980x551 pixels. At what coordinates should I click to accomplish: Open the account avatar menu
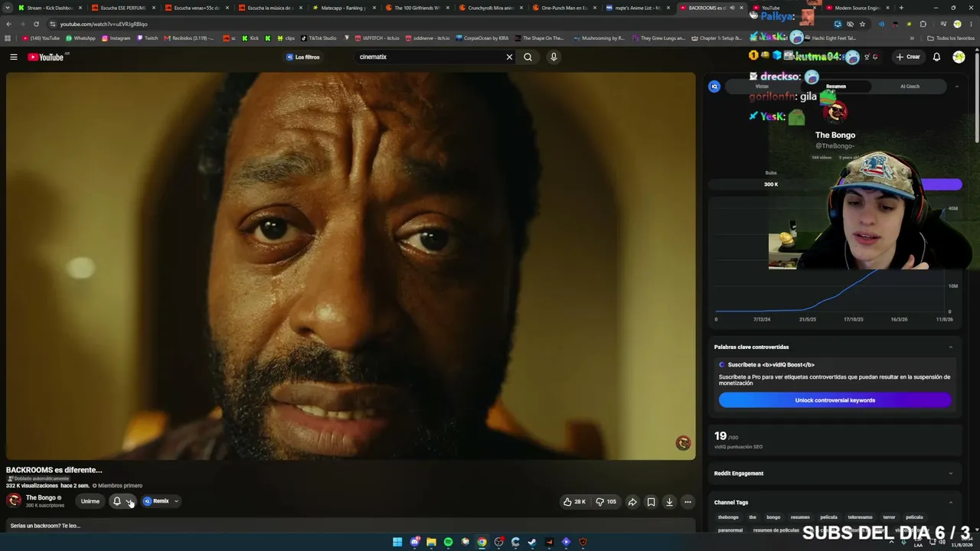pos(959,57)
